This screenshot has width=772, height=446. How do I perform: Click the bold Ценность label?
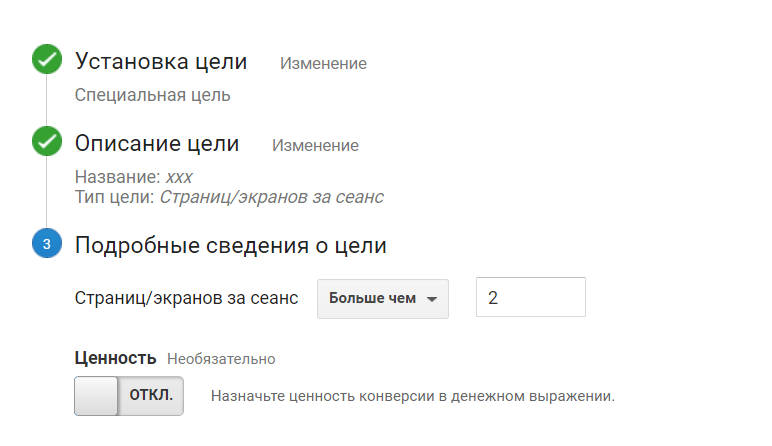116,358
